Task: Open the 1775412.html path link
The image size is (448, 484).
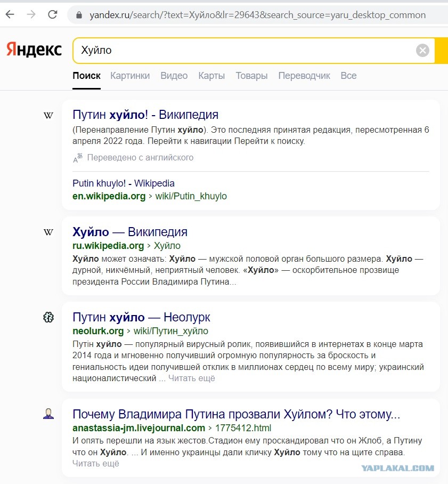Action: (243, 428)
